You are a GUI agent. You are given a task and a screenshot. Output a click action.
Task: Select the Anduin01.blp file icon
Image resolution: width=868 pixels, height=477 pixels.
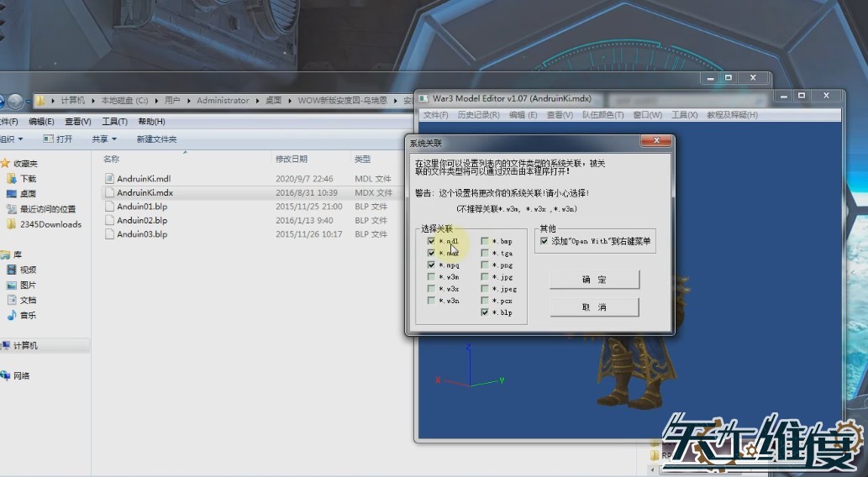109,207
